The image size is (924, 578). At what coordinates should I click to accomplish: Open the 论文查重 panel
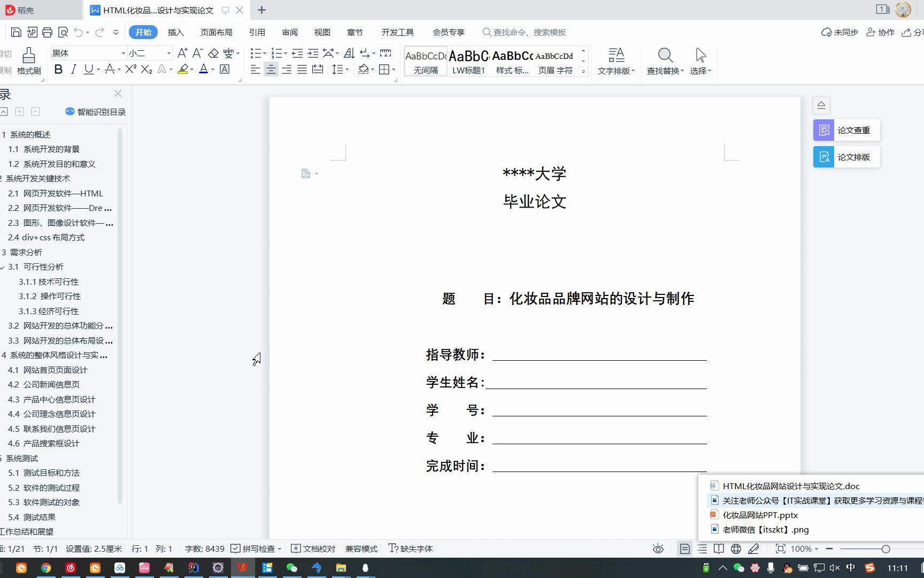pyautogui.click(x=845, y=130)
